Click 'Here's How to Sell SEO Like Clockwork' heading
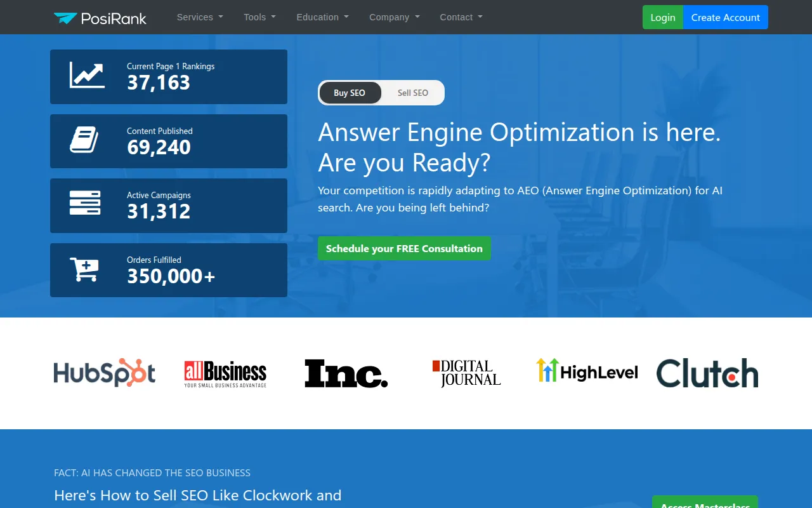This screenshot has height=508, width=812. click(198, 495)
